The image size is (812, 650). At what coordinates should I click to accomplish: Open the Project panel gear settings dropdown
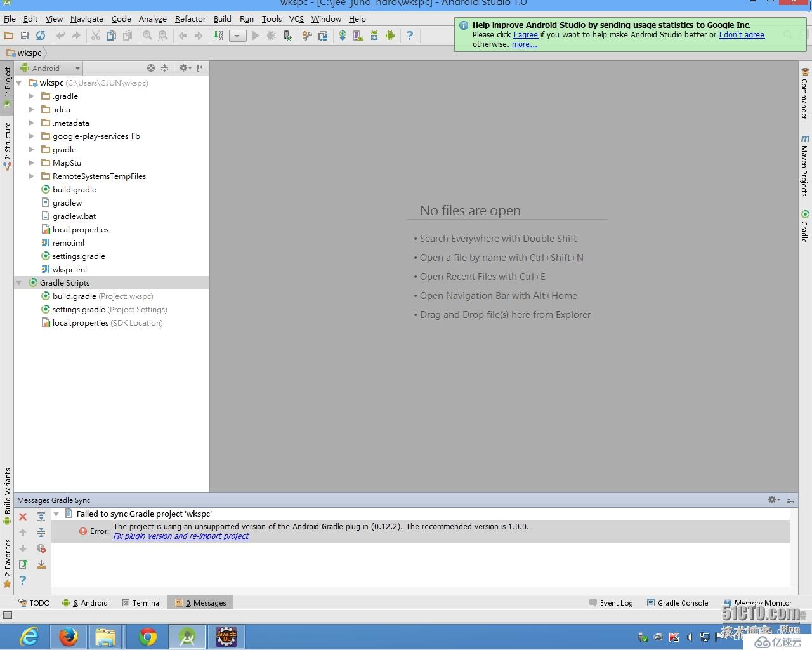coord(185,68)
